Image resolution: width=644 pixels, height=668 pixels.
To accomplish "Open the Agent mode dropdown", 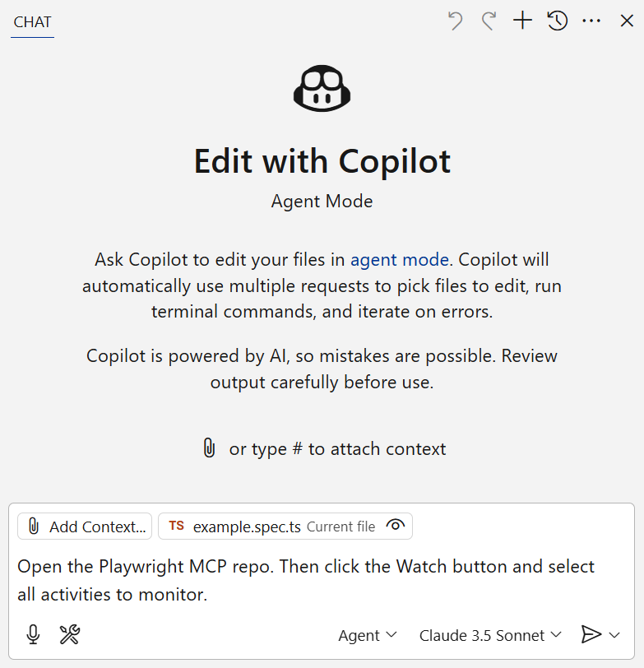I will (368, 635).
